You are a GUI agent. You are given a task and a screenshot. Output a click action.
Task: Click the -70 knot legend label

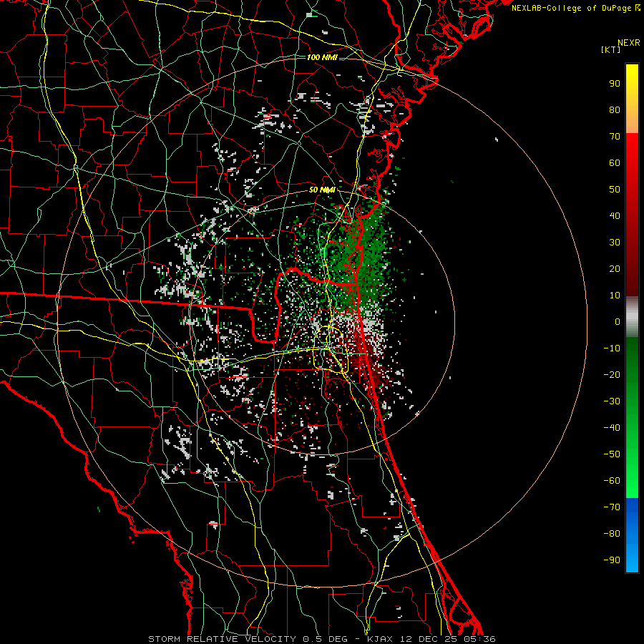612,507
